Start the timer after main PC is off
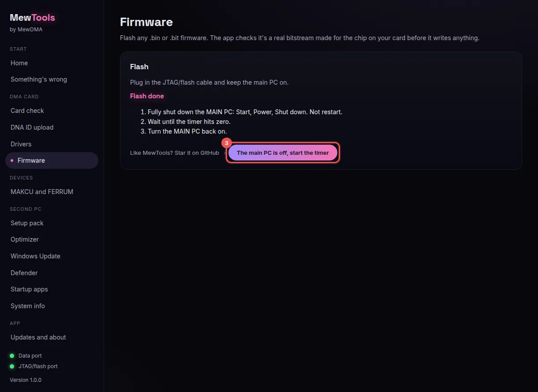538x392 pixels. [283, 153]
